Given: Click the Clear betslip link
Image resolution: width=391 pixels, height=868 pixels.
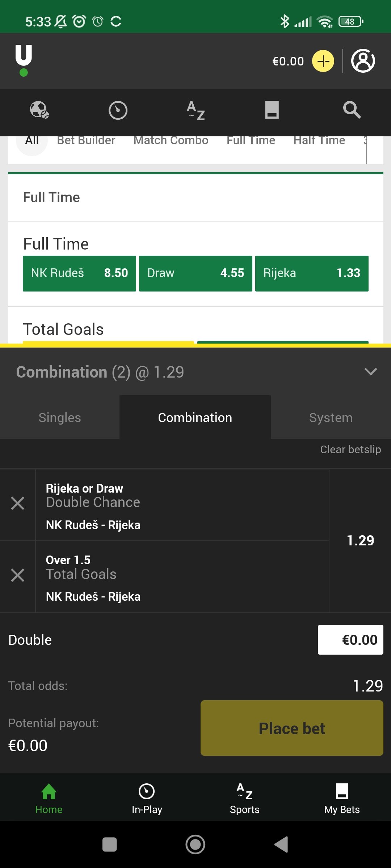Looking at the screenshot, I should tap(350, 450).
